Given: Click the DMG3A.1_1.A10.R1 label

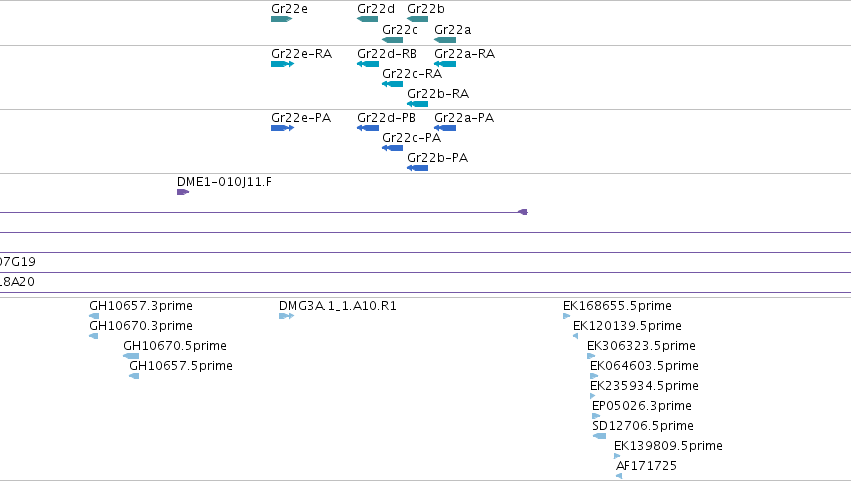Looking at the screenshot, I should click(338, 306).
